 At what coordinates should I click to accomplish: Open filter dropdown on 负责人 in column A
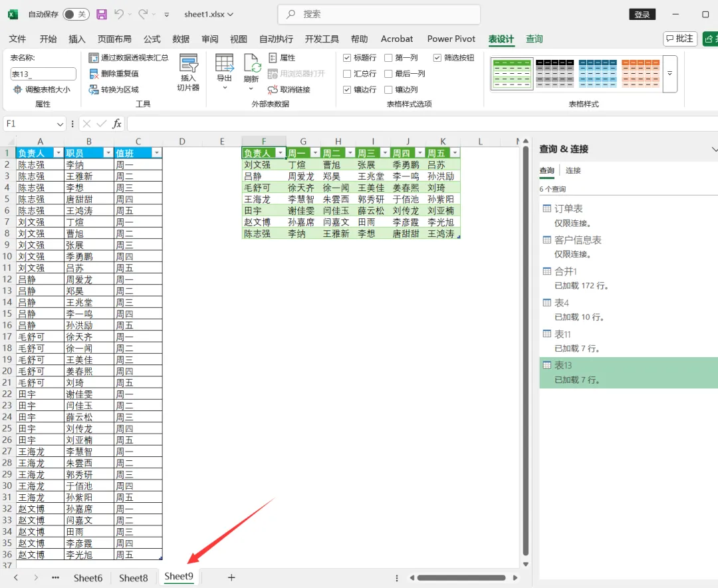pyautogui.click(x=58, y=152)
